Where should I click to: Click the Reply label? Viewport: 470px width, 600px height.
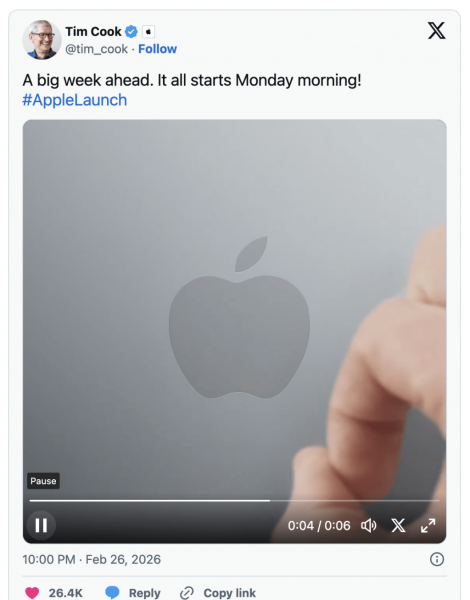(145, 593)
